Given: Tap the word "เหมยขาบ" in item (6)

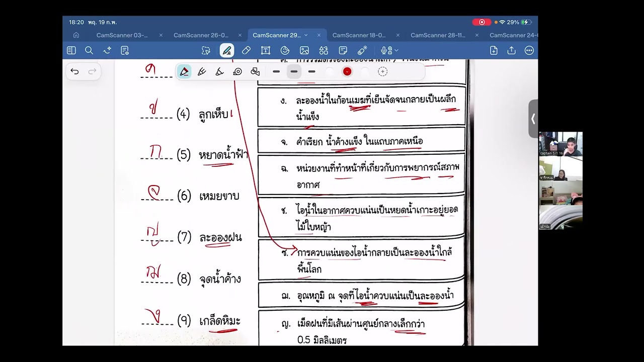Looking at the screenshot, I should (x=219, y=196).
